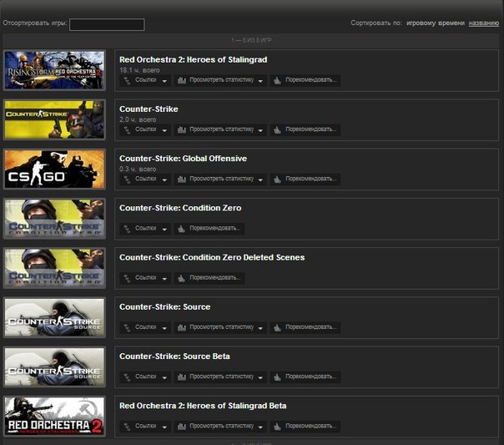
Task: Sort games by name (названию)
Action: [x=484, y=23]
